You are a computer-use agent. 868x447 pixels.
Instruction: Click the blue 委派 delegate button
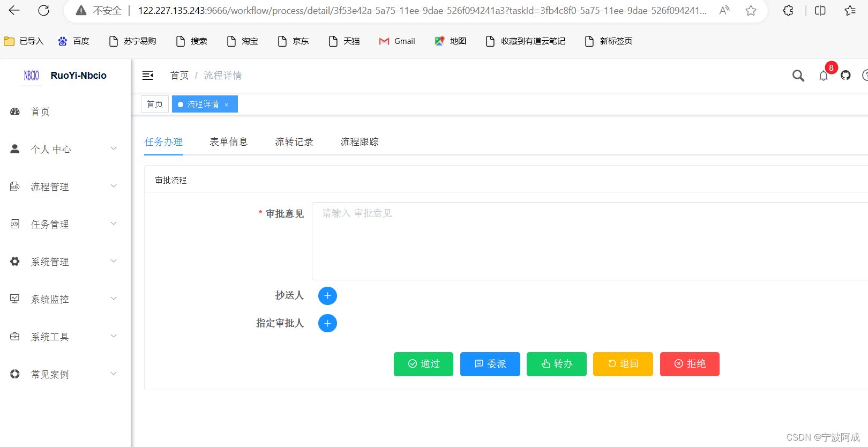[490, 364]
